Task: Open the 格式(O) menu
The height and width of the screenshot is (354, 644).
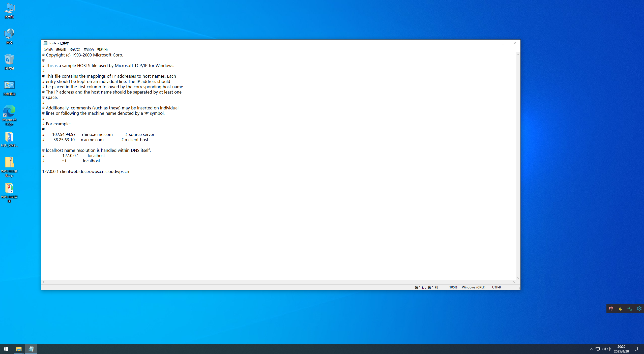Action: (75, 50)
